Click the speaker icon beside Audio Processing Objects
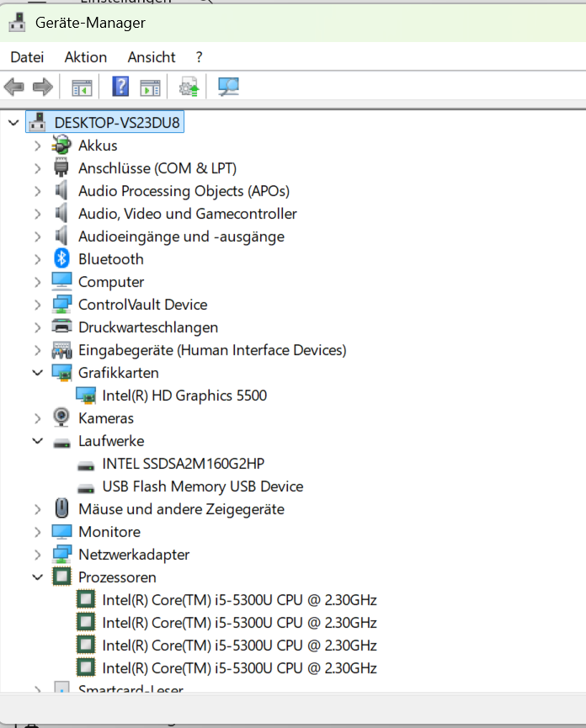The height and width of the screenshot is (728, 586). 61,191
